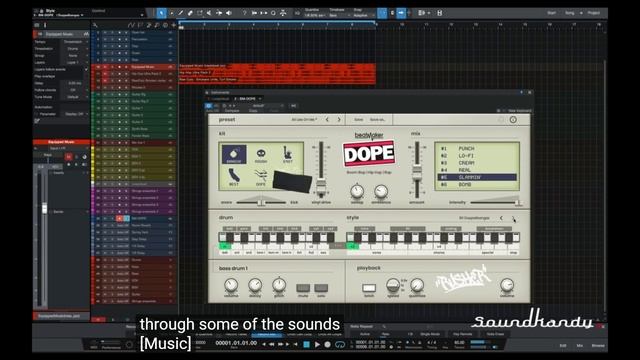This screenshot has height=360, width=640.
Task: Choose the mask kit icon in DOPE
Action: tap(261, 155)
